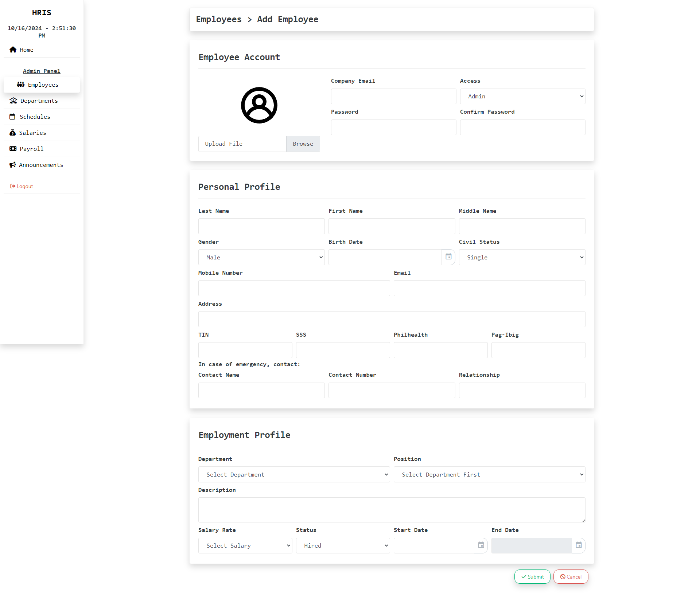
Task: Open the Birth Date calendar picker icon
Action: tap(448, 257)
